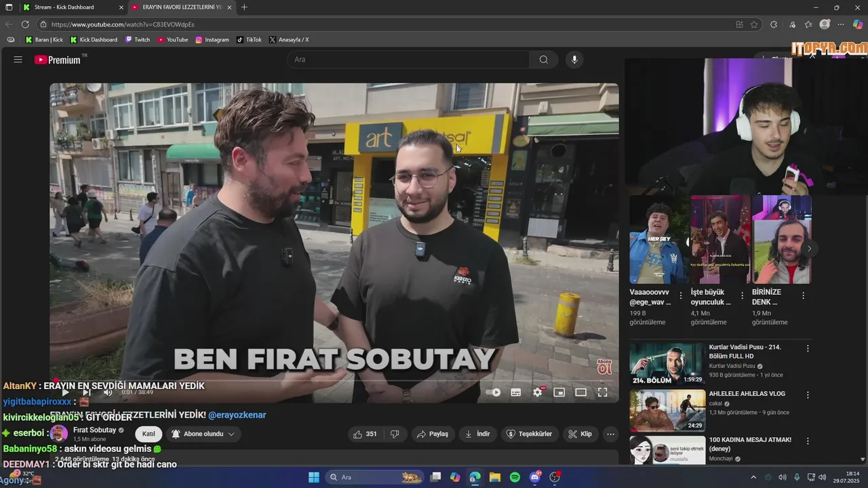Screen dimensions: 868x488
Task: Open the Anasayfa / X bookmark
Action: coord(289,40)
